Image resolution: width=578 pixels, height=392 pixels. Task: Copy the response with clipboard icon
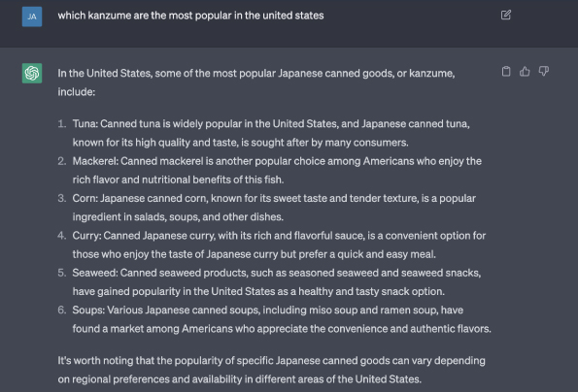(506, 71)
